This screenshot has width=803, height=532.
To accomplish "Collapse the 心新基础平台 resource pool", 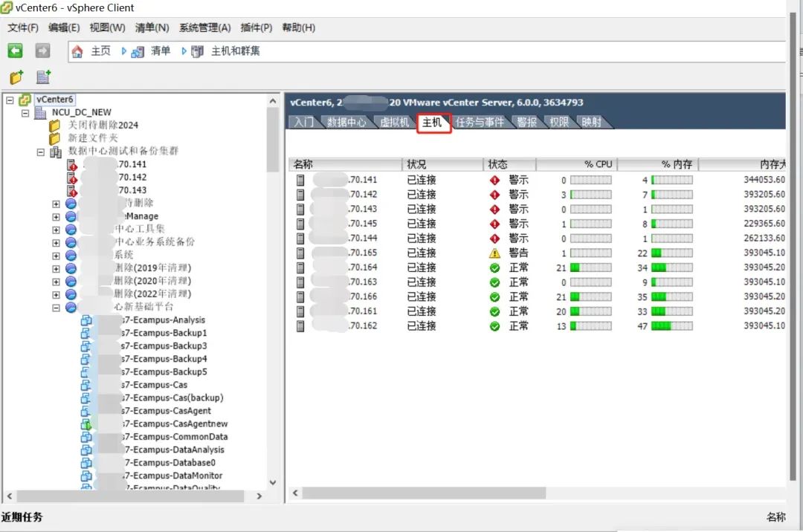I will pyautogui.click(x=56, y=308).
